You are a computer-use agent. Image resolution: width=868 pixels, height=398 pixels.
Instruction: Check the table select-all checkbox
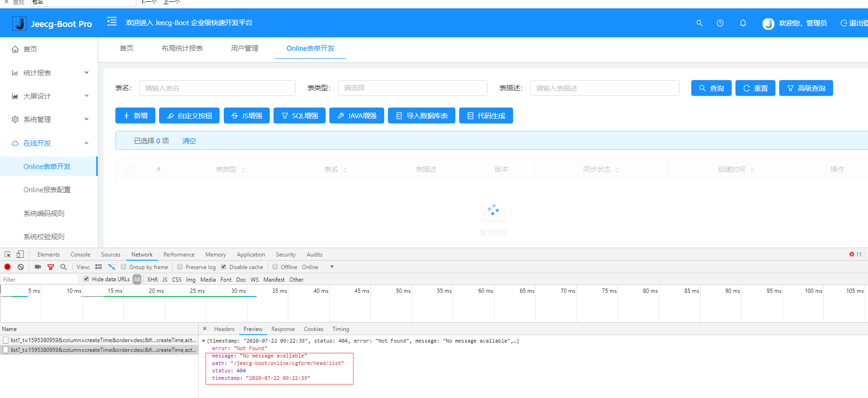pos(130,169)
